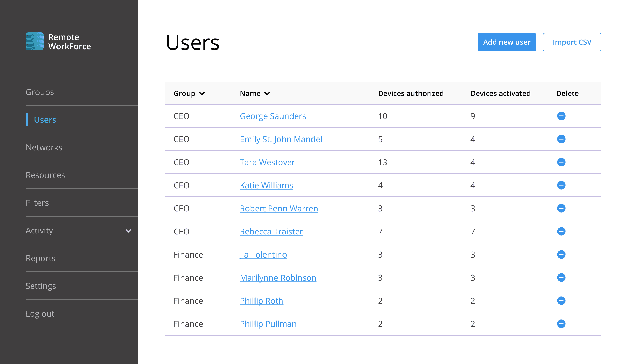Screen dimensions: 633x364
Task: Remove Jia Tolentino with minus icon
Action: pos(561,254)
